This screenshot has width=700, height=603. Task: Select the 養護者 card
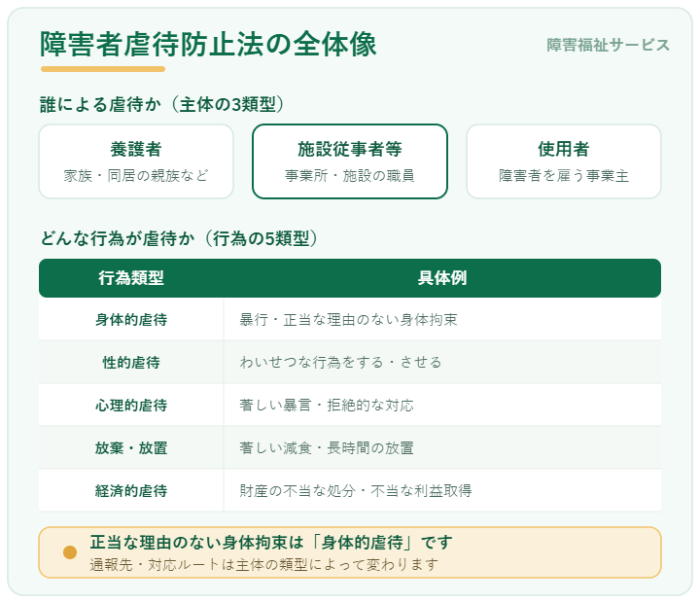pyautogui.click(x=136, y=161)
